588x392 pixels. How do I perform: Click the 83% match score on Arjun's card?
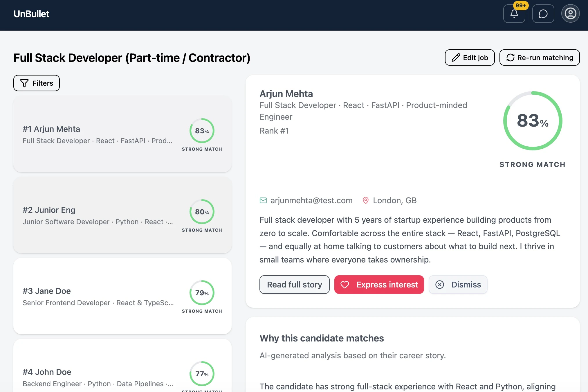(202, 131)
